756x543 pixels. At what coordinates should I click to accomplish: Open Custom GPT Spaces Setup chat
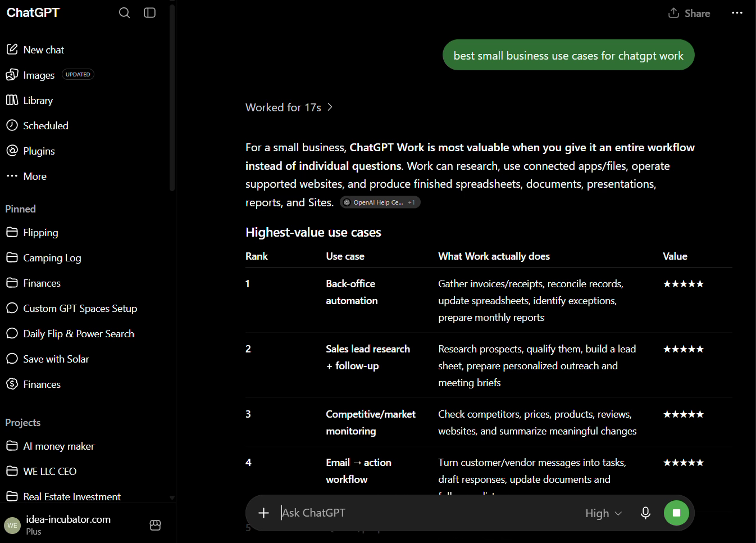[x=71, y=308]
